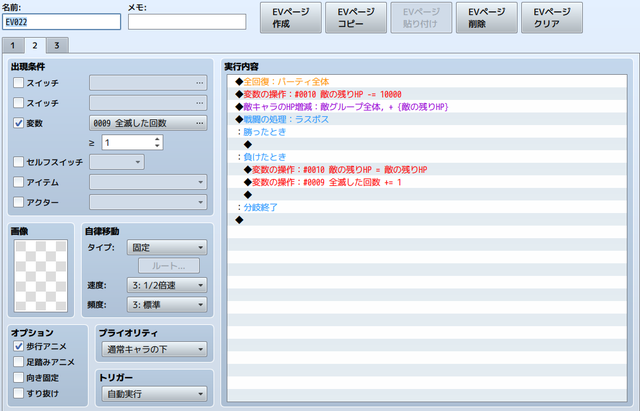Select the 勝ったとき branch line

(x=427, y=132)
